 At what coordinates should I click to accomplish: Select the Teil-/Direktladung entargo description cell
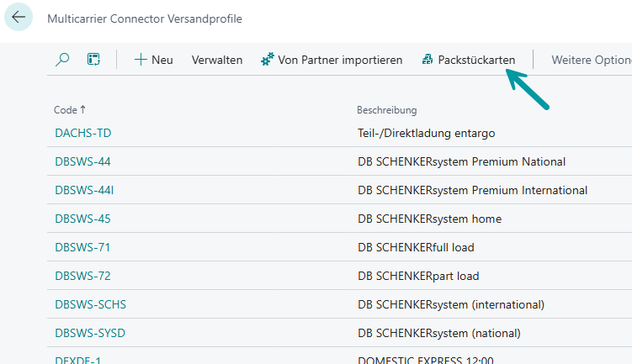pyautogui.click(x=426, y=133)
